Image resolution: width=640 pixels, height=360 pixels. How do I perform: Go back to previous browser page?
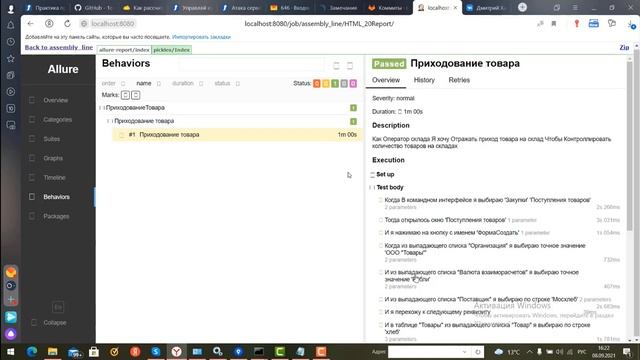click(x=31, y=24)
